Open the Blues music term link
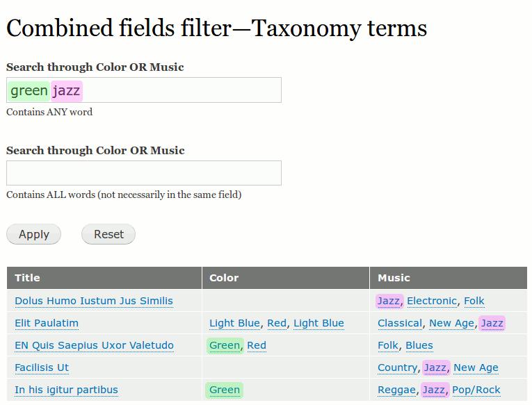The image size is (532, 405). point(419,345)
